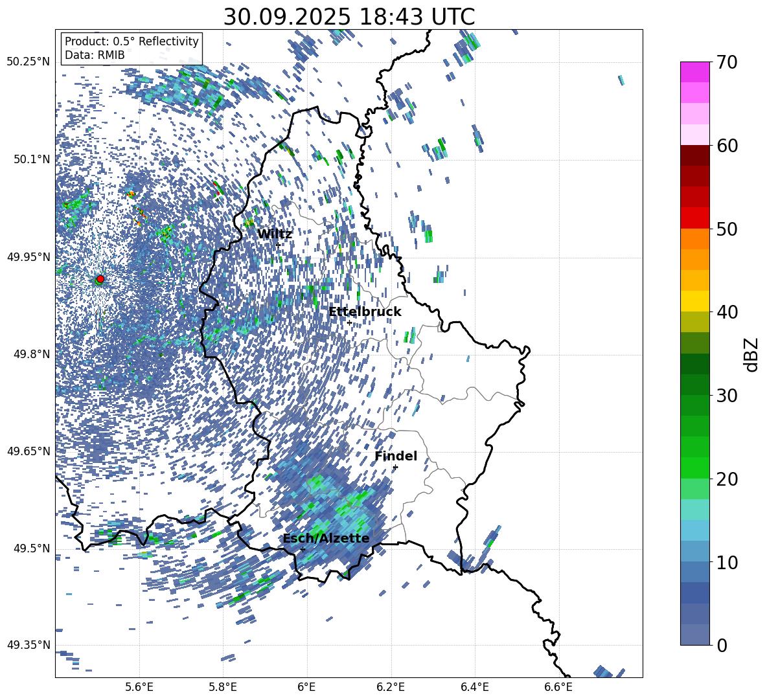The height and width of the screenshot is (700, 767).
Task: Click the "Product: 0.5° Reflectivity" text
Action: click(x=132, y=41)
